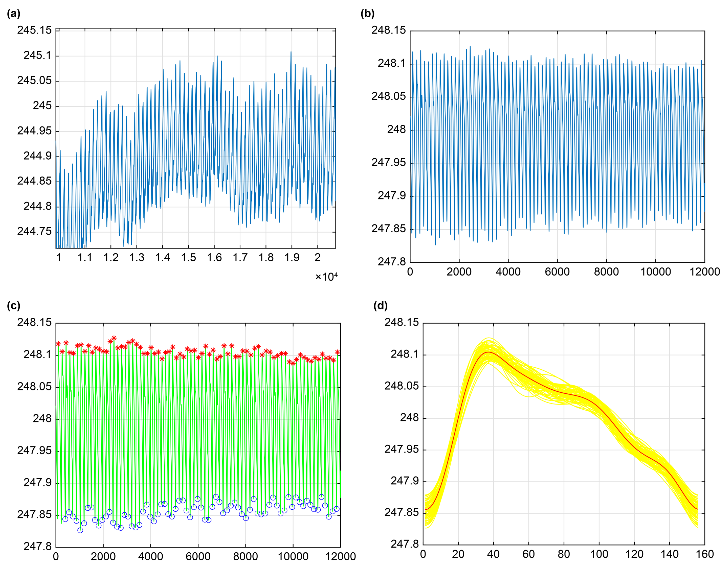Select 248.15 y-axis label in panel (c)
The height and width of the screenshot is (569, 728).
click(35, 322)
